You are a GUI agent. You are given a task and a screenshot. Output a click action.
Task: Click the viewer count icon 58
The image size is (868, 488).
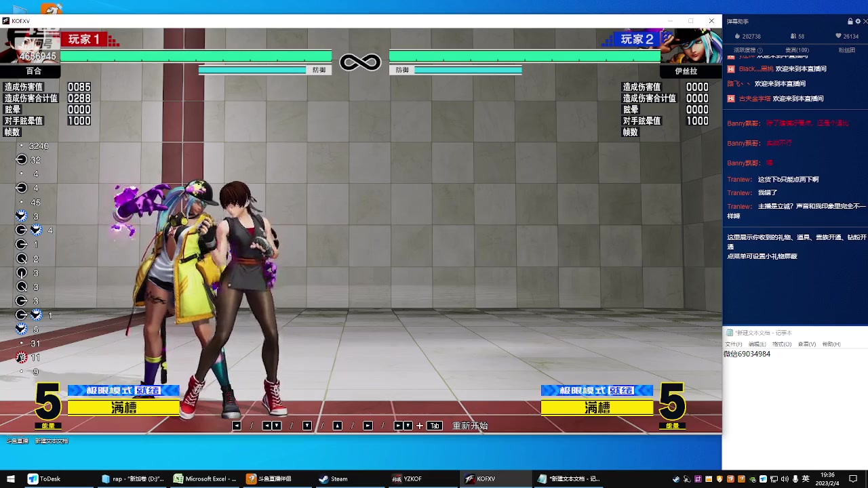(793, 36)
